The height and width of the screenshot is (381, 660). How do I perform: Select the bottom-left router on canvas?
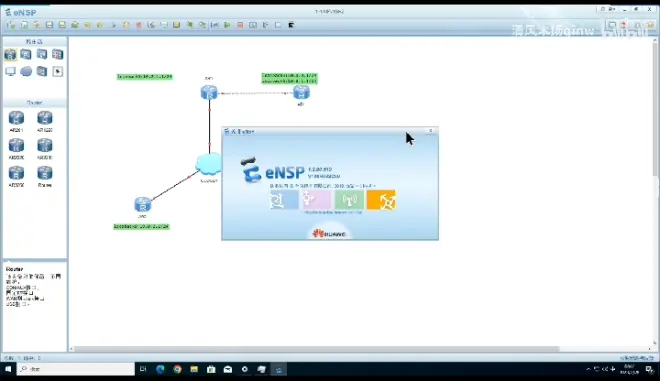pyautogui.click(x=143, y=205)
